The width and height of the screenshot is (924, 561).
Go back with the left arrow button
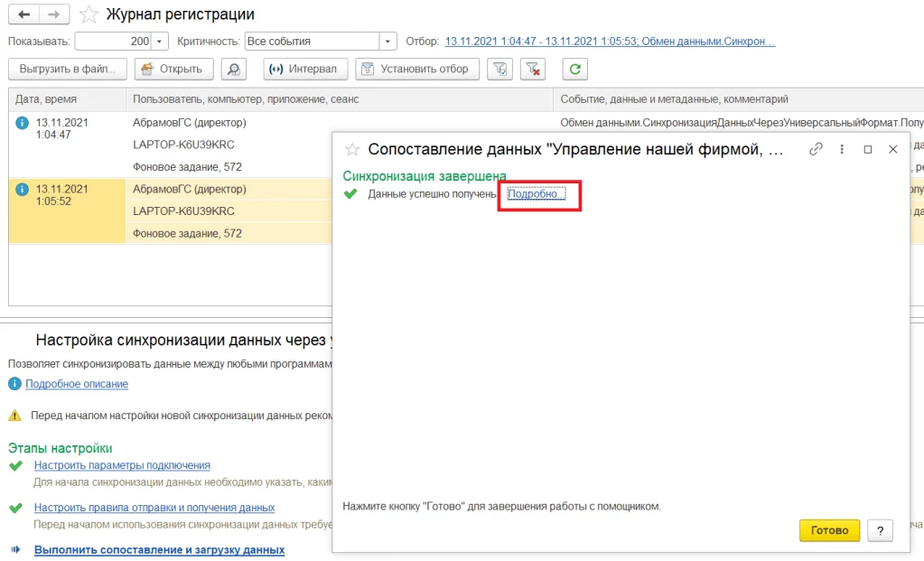(24, 14)
